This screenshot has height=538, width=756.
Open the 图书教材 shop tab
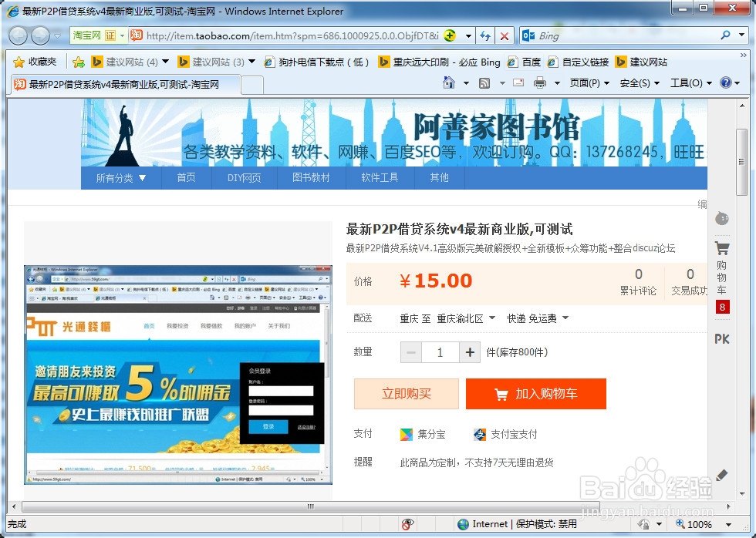tap(311, 178)
